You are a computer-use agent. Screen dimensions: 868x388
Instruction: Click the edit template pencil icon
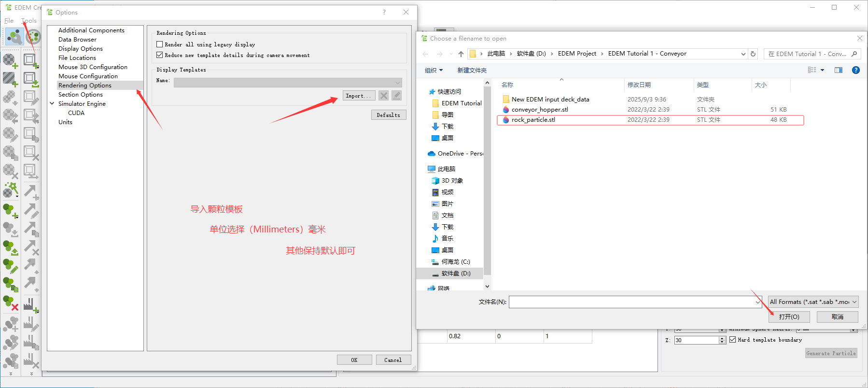coord(396,96)
